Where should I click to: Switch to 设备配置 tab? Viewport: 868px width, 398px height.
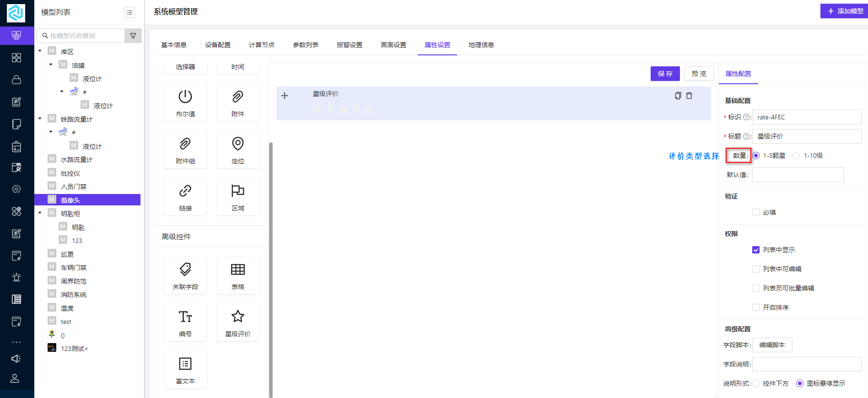[x=218, y=45]
